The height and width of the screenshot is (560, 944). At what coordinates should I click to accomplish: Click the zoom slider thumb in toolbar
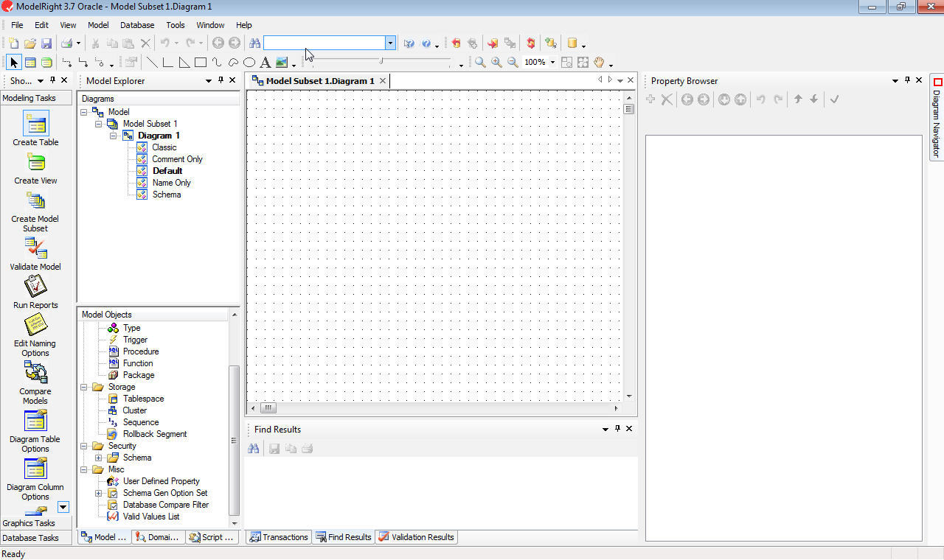pyautogui.click(x=381, y=61)
